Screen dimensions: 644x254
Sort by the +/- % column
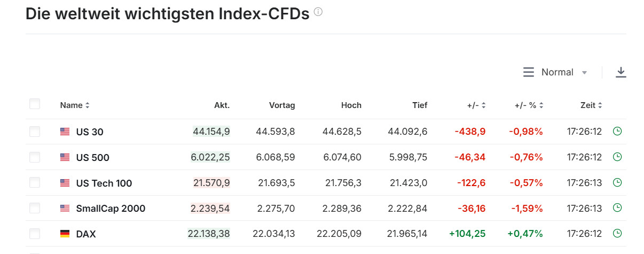tap(529, 105)
